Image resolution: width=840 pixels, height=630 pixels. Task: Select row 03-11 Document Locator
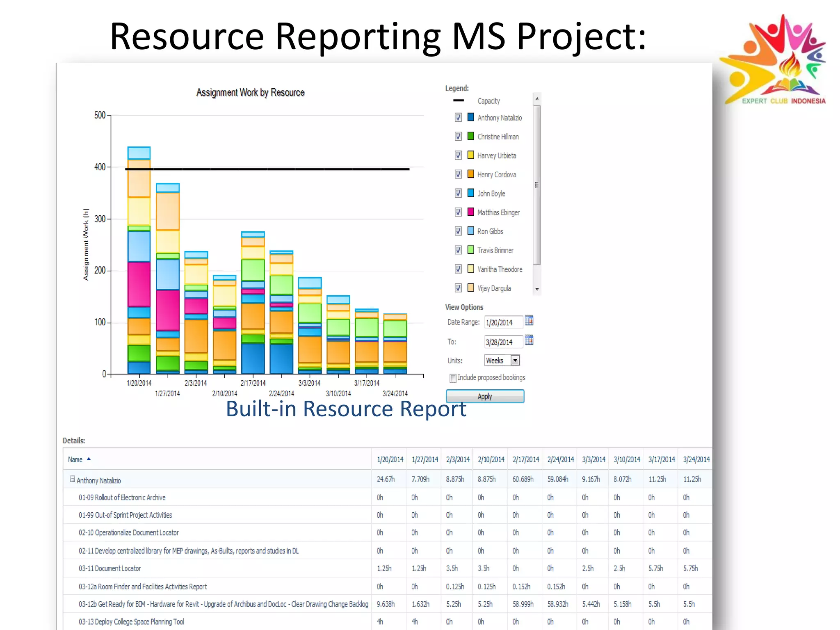(x=388, y=568)
